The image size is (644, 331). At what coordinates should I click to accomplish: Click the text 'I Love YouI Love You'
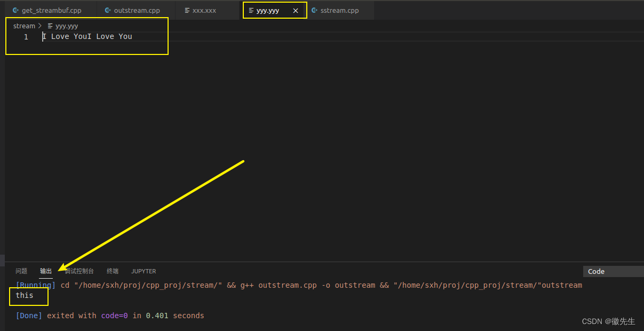(x=88, y=37)
